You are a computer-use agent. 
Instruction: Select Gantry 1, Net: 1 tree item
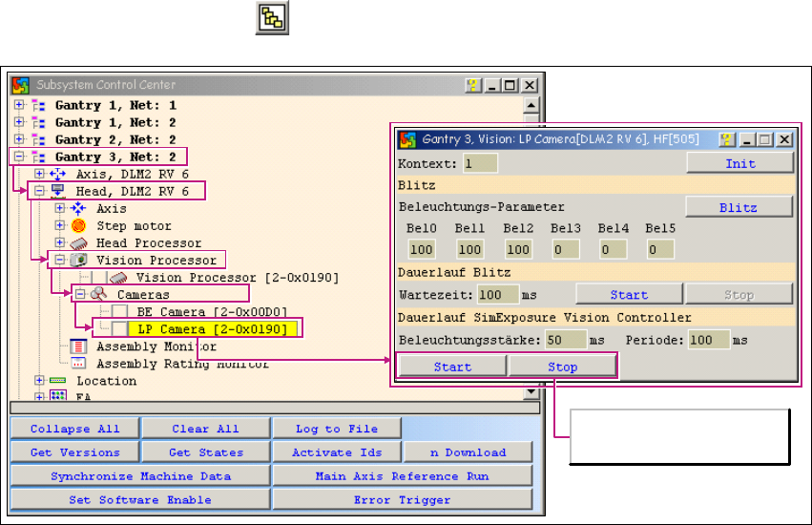(115, 105)
